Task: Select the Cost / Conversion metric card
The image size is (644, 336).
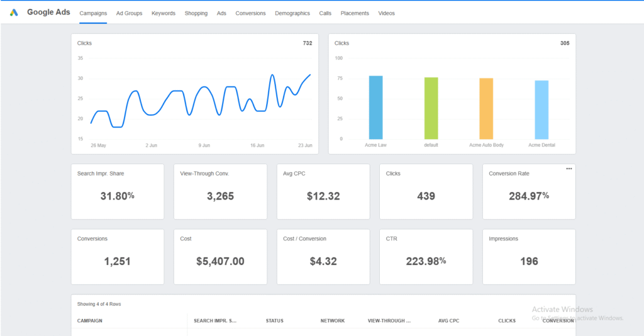Action: pyautogui.click(x=323, y=257)
